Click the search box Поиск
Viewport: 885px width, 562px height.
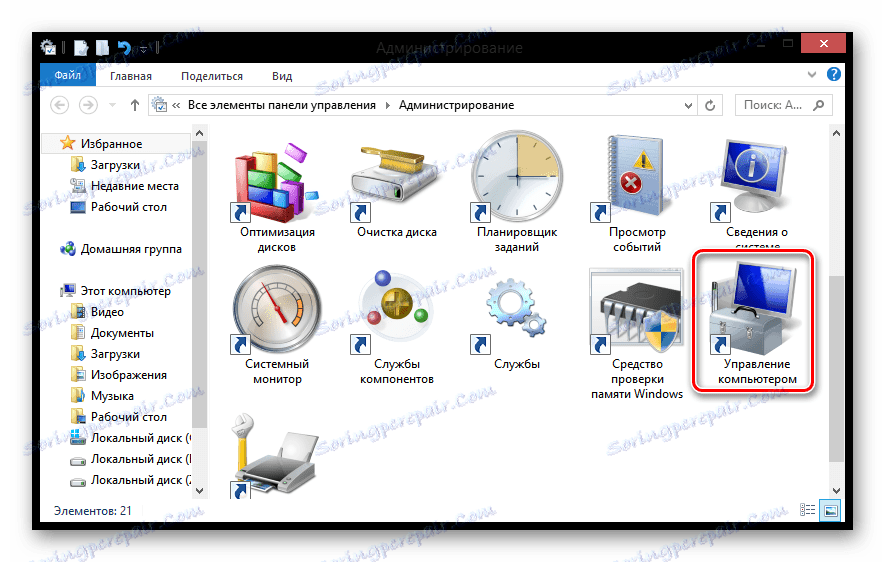pyautogui.click(x=783, y=105)
